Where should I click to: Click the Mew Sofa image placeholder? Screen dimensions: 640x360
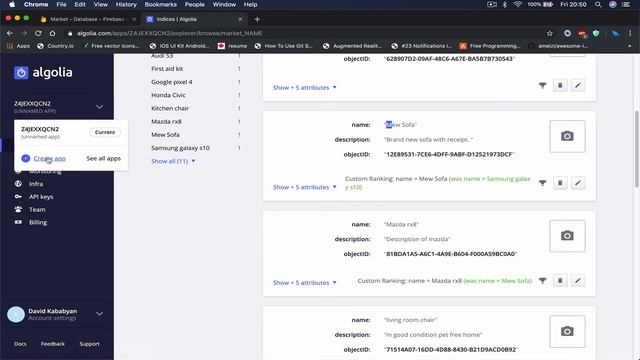click(567, 136)
